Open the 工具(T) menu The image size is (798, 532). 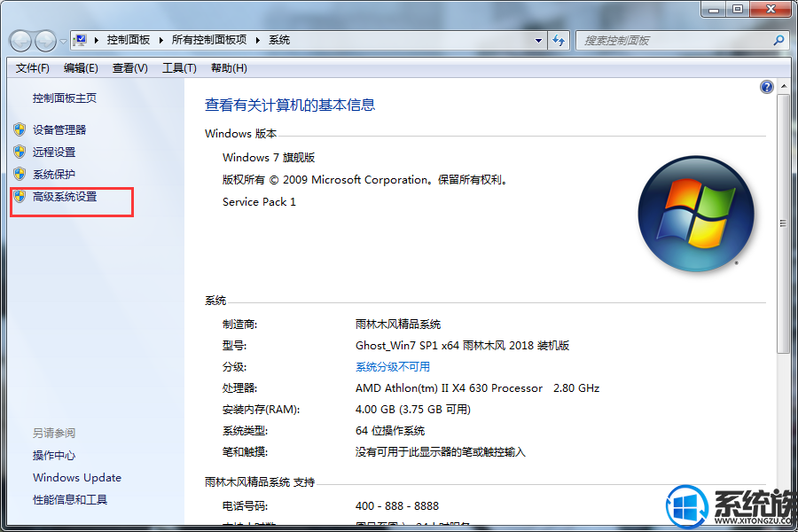(179, 68)
